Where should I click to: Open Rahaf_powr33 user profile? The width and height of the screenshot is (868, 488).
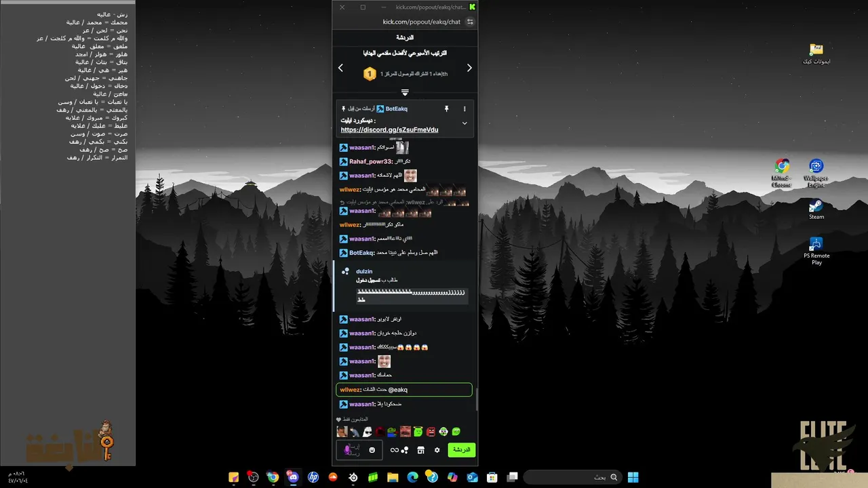[371, 161]
